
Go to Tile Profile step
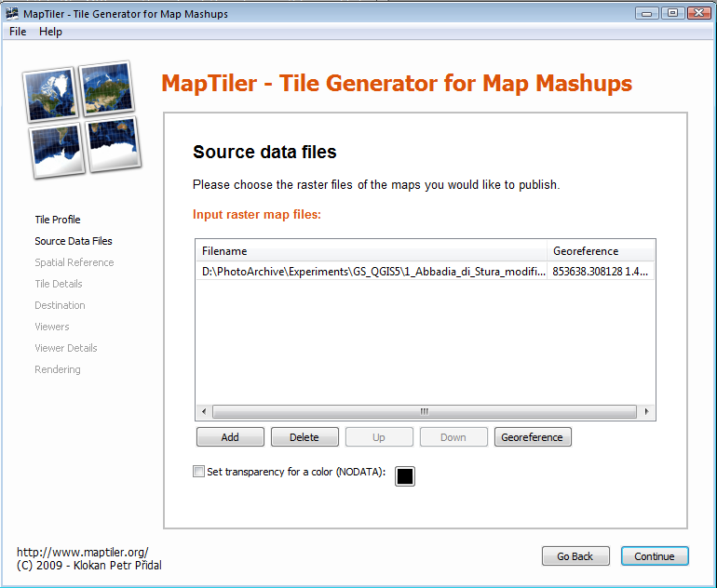click(58, 220)
